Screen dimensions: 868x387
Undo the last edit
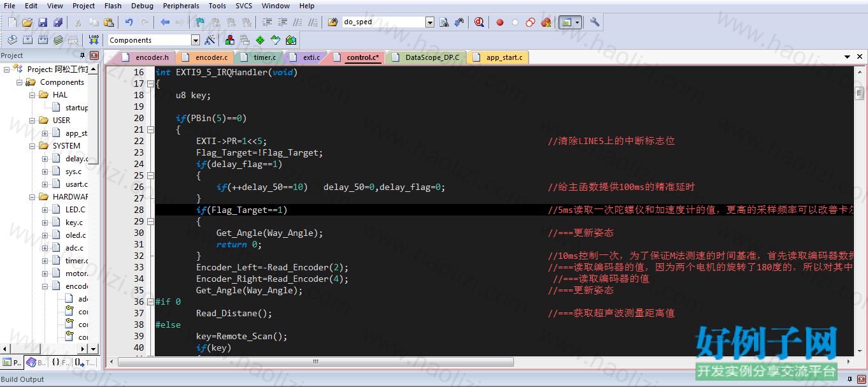(x=129, y=22)
